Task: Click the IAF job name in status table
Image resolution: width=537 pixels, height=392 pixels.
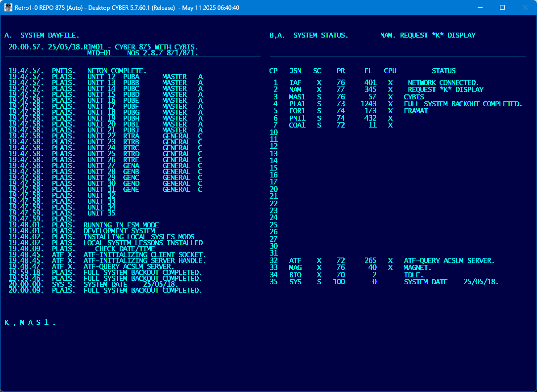Action: pos(295,83)
